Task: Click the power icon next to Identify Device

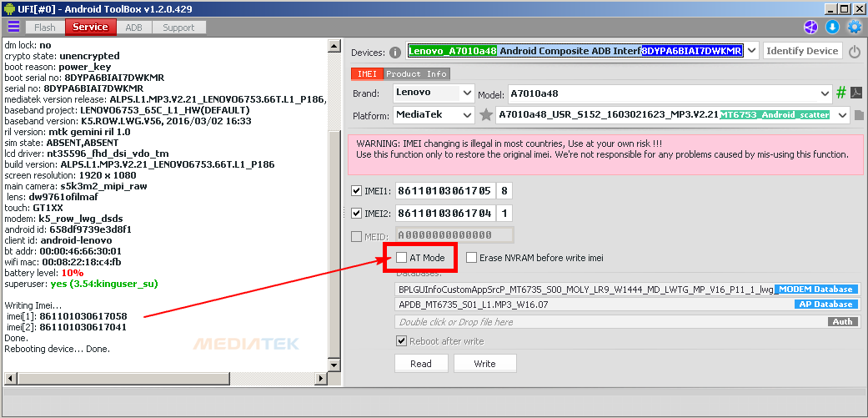Action: click(x=855, y=52)
